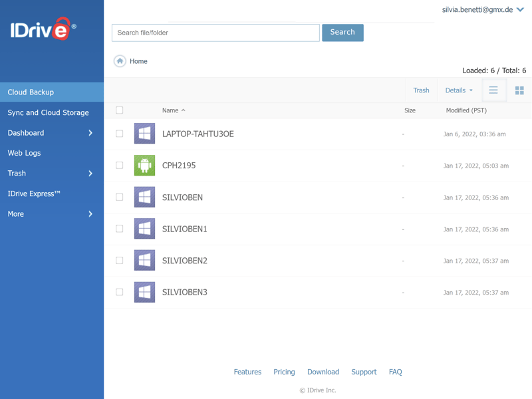Click the Search file/folder input field
This screenshot has height=399, width=532.
[x=215, y=33]
